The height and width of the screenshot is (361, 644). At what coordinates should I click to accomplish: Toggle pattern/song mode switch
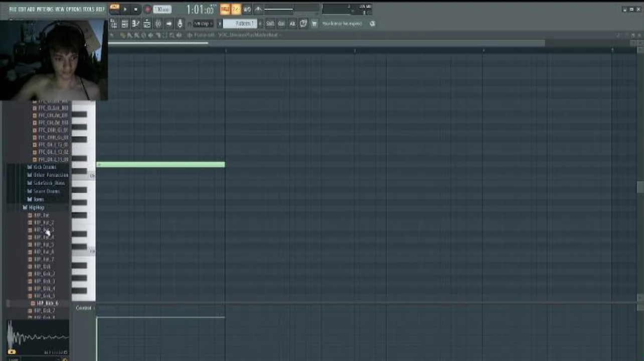[x=114, y=9]
